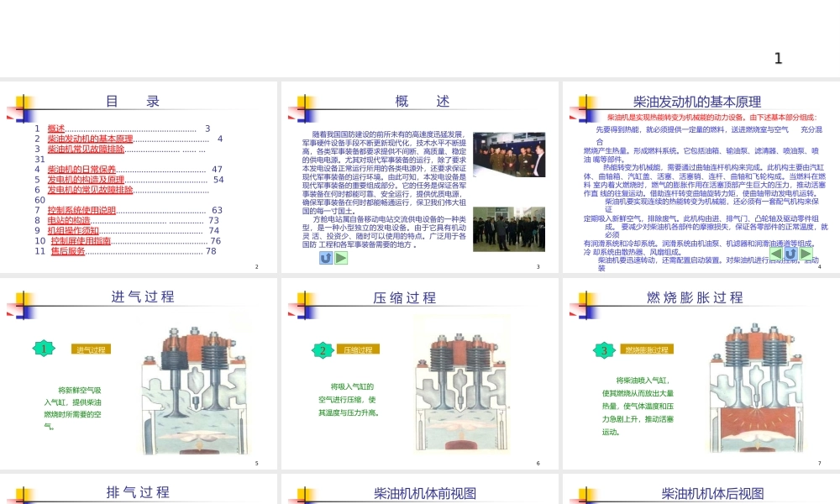Click the blue return icon on 柴油发动机的基本原理 slide

[790, 254]
